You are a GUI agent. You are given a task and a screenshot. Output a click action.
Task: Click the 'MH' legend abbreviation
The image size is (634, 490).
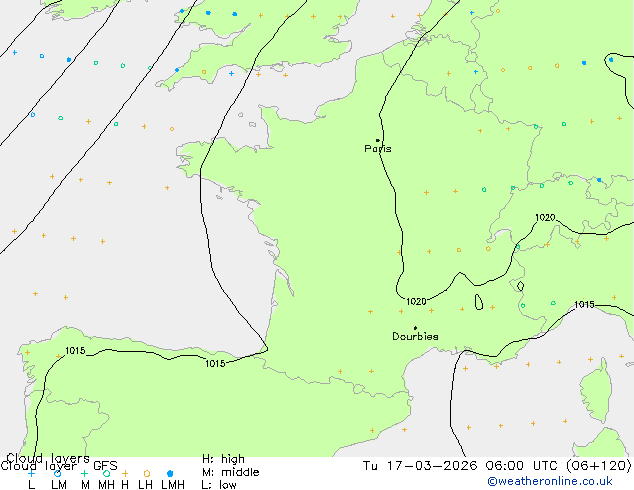pyautogui.click(x=106, y=485)
